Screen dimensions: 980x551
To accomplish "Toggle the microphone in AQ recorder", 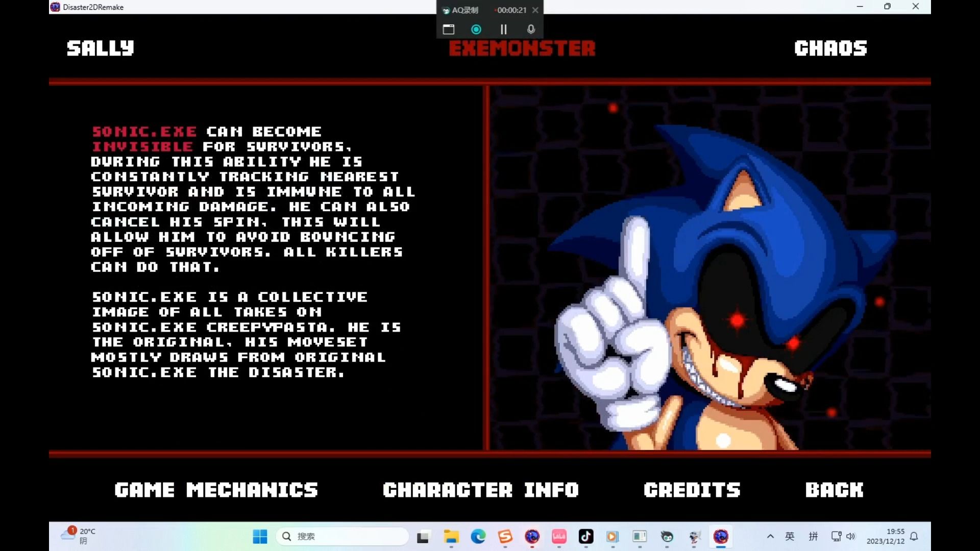I will (531, 29).
